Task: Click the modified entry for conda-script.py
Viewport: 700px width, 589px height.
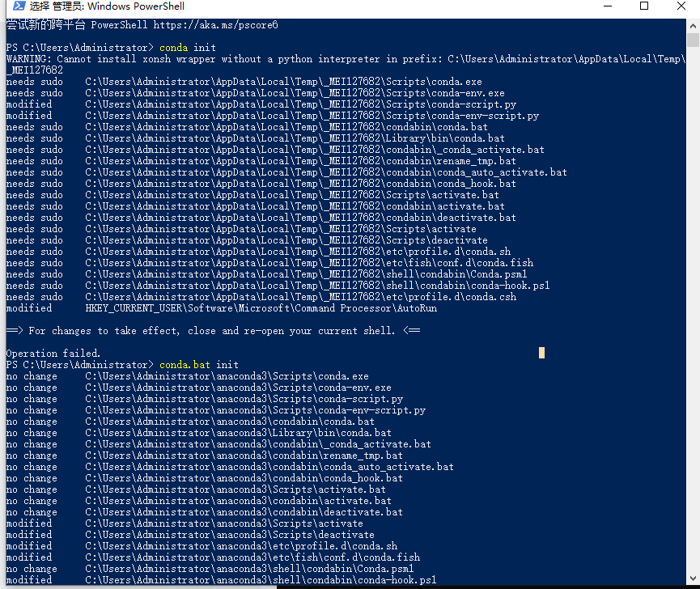Action: 243,104
